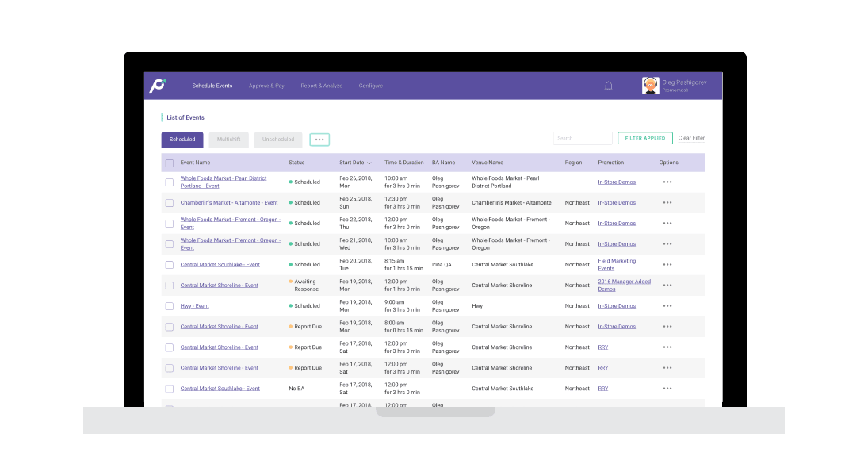Open Chamberlin's Market - Altamonte - Event link

229,202
